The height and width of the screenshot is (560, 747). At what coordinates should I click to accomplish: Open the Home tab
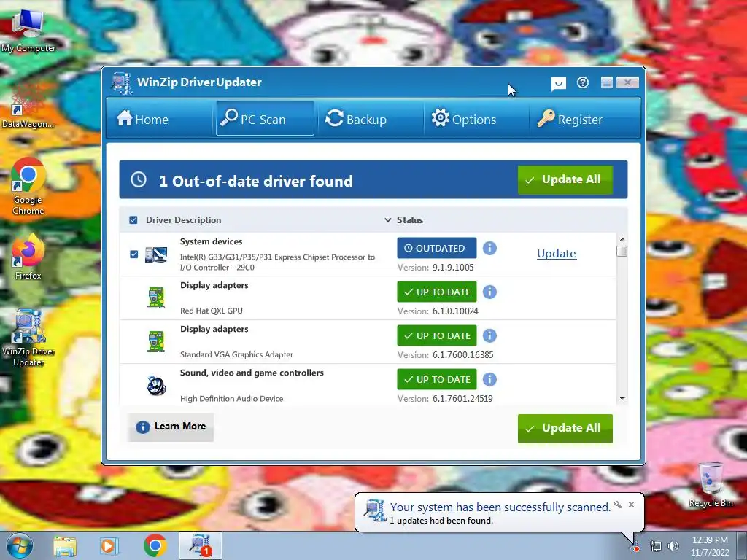[x=142, y=119]
